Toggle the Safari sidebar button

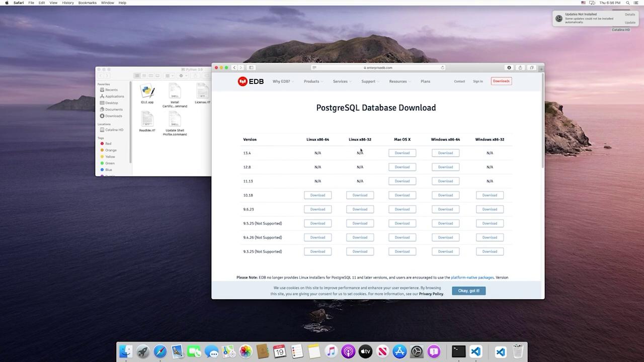coord(251,67)
